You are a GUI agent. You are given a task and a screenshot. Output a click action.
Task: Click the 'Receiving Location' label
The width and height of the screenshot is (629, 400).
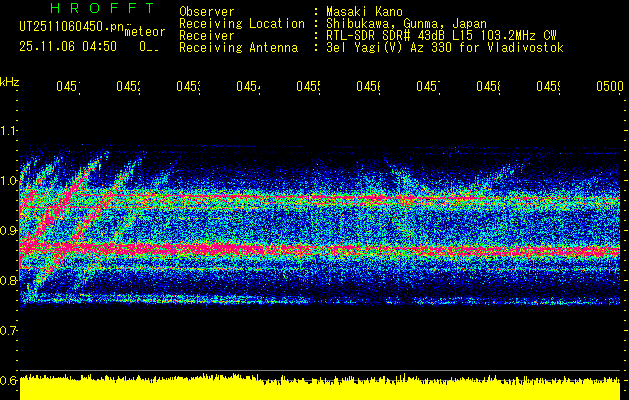[242, 24]
